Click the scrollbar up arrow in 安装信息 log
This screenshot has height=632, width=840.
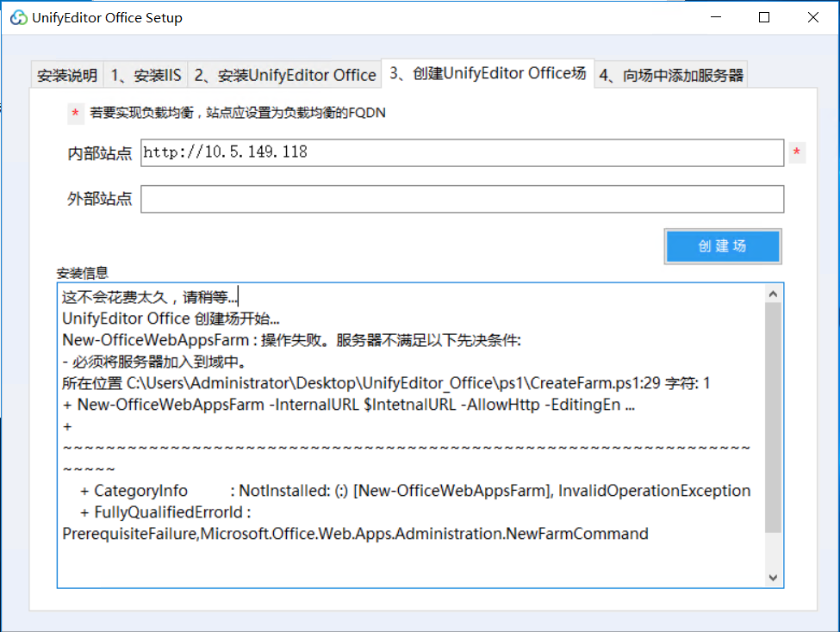point(773,294)
